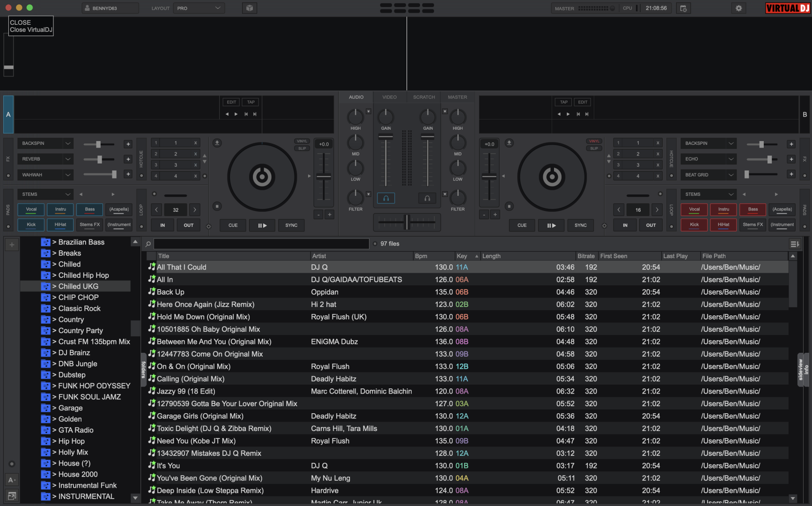This screenshot has height=506, width=812.
Task: Click the left deck eject icon
Action: (x=217, y=143)
